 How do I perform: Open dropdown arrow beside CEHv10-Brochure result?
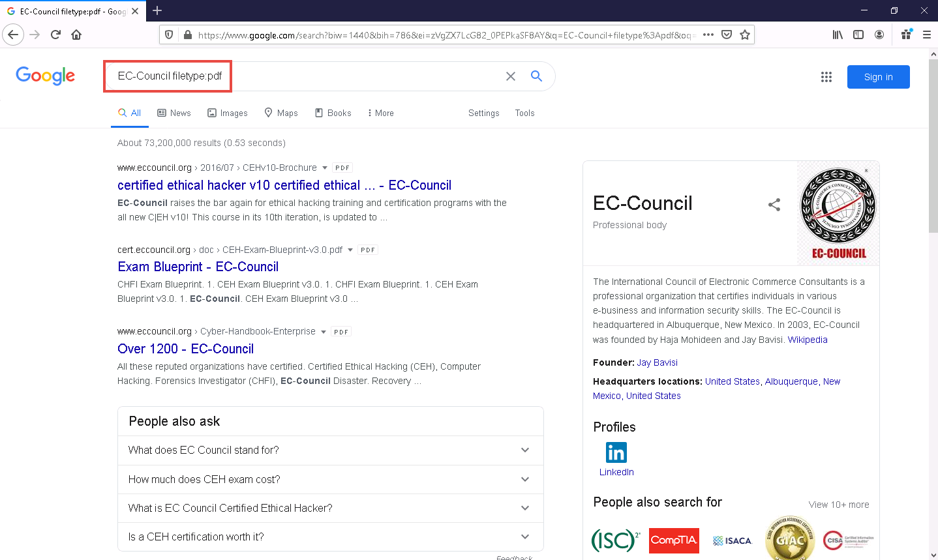click(325, 168)
